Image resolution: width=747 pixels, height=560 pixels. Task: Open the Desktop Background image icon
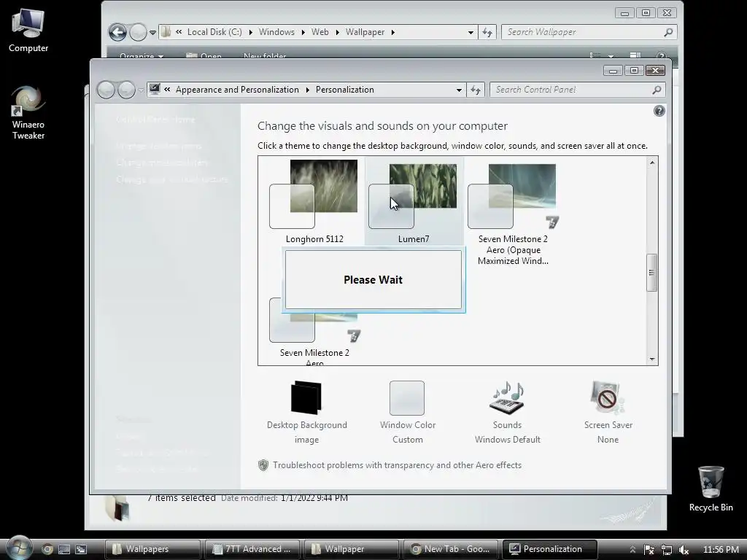pyautogui.click(x=306, y=397)
